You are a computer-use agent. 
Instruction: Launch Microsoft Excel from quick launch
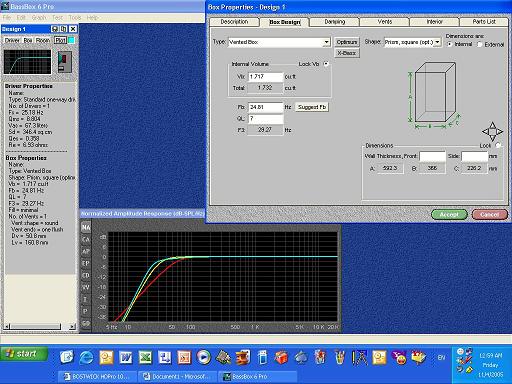[145, 358]
